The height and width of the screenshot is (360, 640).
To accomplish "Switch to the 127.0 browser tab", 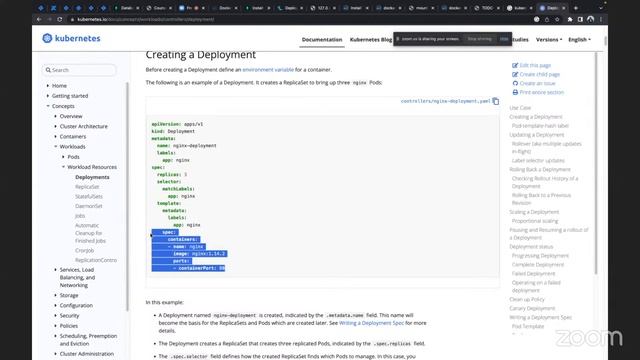I will click(322, 8).
